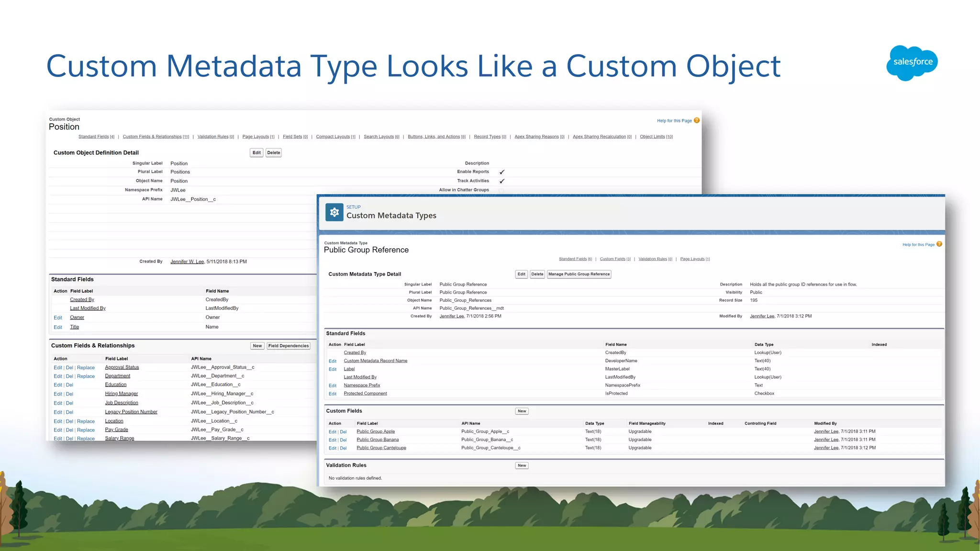
Task: Open Object Limits [10] link
Action: tap(656, 137)
